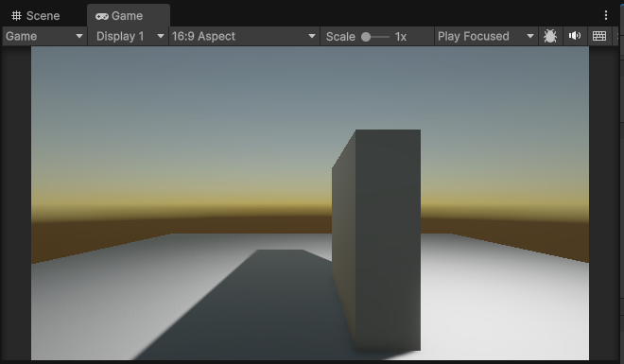Click the Scale label text
The height and width of the screenshot is (364, 624).
coord(340,37)
